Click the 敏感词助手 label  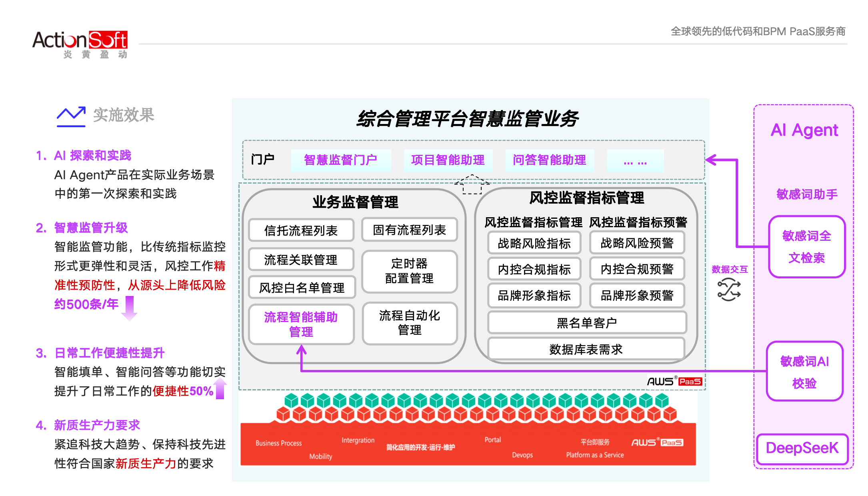(x=807, y=194)
